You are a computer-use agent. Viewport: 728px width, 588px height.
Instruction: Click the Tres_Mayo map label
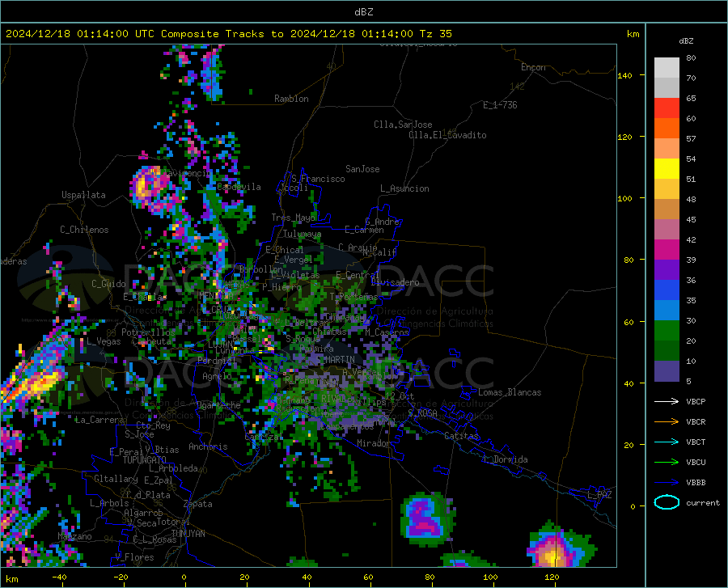coord(293,218)
